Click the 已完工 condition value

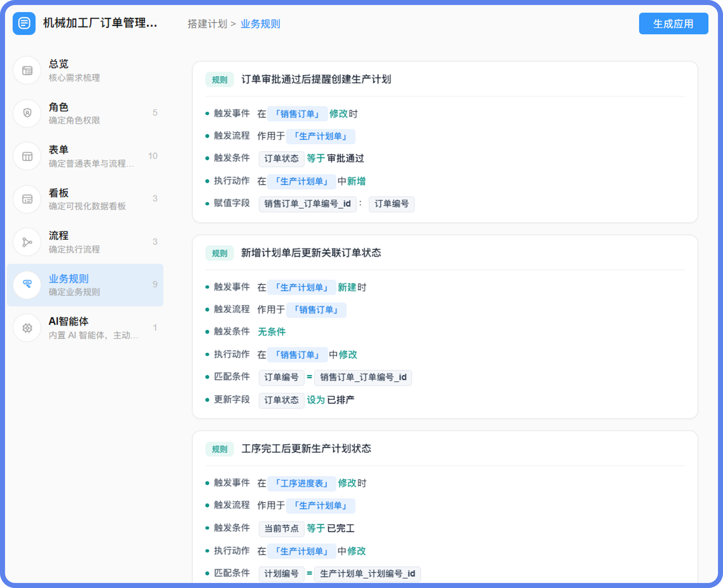pos(340,528)
